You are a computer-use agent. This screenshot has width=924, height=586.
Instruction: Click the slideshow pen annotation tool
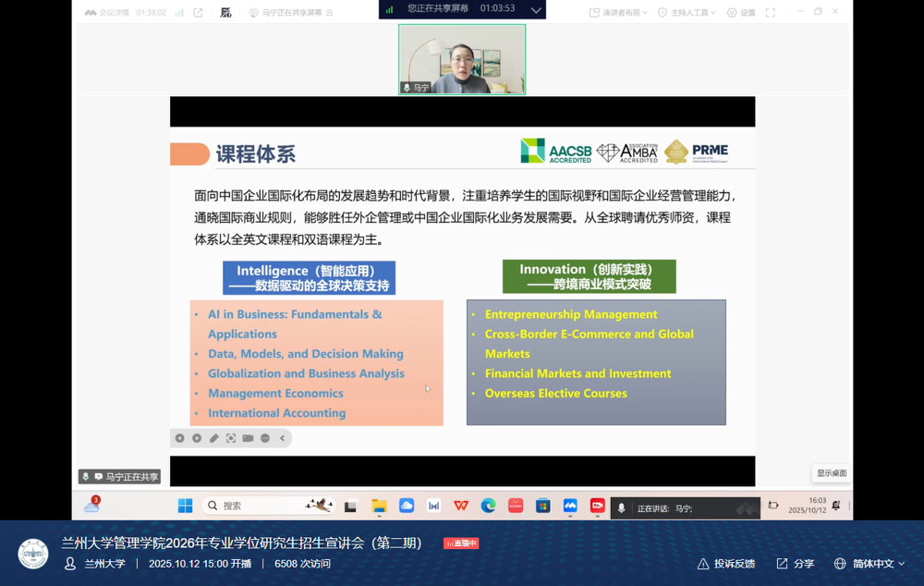[213, 438]
